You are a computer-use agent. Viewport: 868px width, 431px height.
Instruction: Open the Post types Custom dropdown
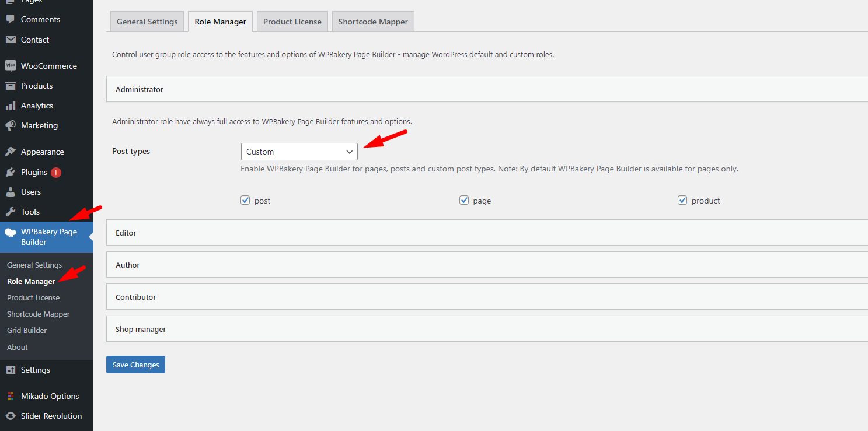(299, 152)
